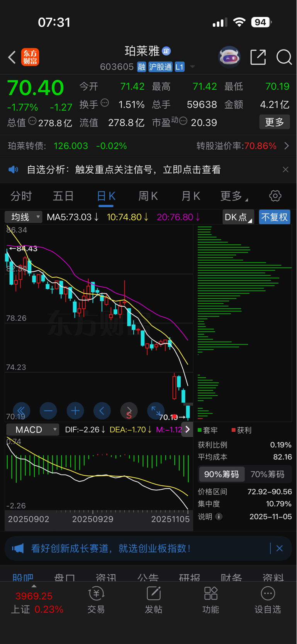The height and width of the screenshot is (644, 297).
Task: Open the MACD indicator dropdown
Action: [33, 430]
